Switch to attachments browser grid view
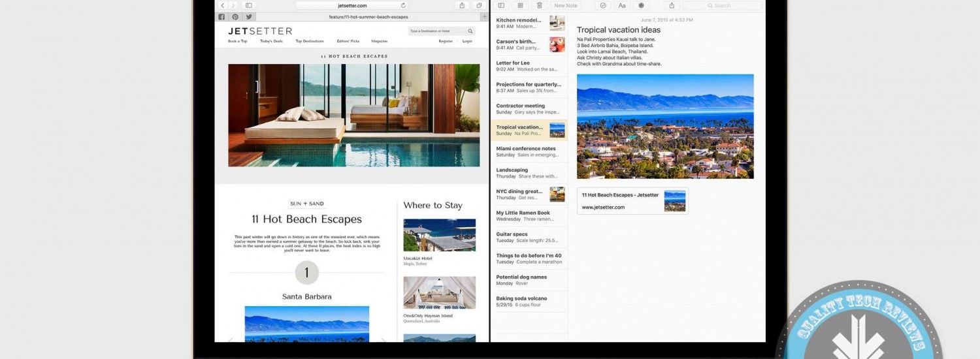This screenshot has width=980, height=359. click(x=520, y=5)
